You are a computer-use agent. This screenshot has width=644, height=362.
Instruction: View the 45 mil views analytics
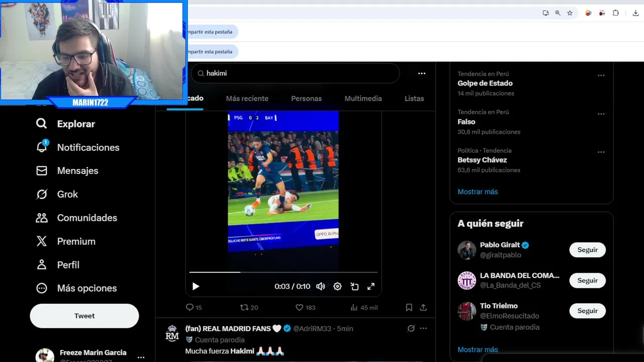coord(364,307)
